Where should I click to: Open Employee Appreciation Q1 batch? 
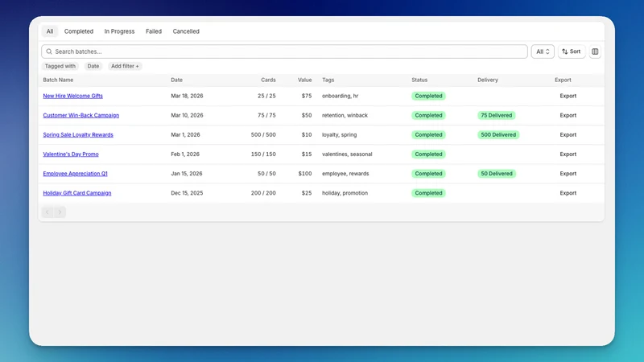[75, 174]
